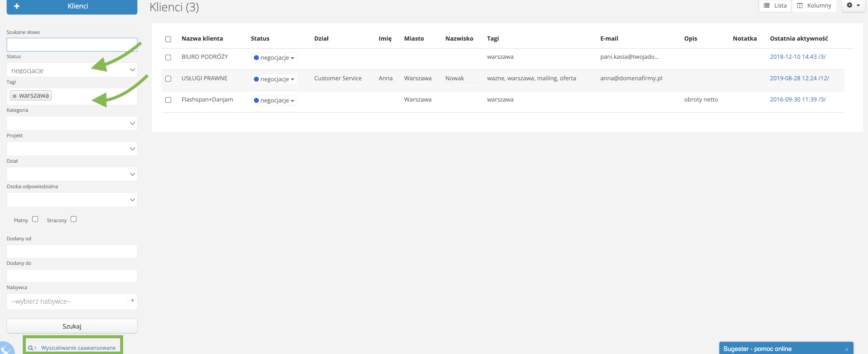The height and width of the screenshot is (354, 868).
Task: Open the gear settings menu
Action: pyautogui.click(x=853, y=5)
